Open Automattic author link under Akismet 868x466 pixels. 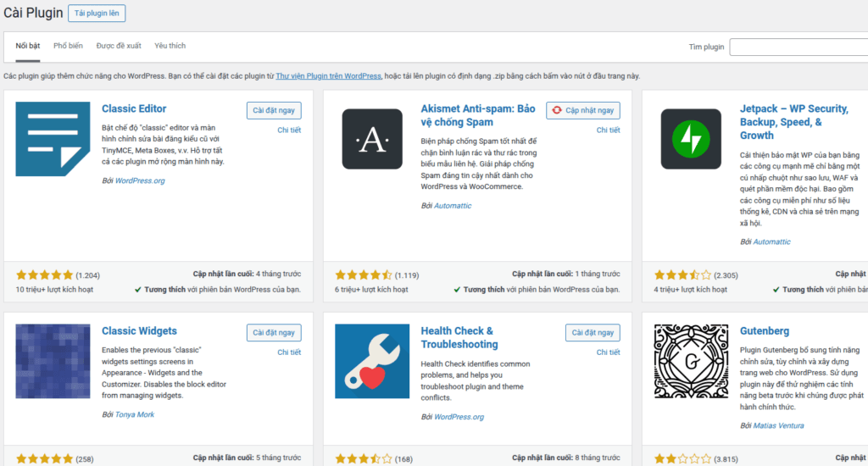[453, 205]
